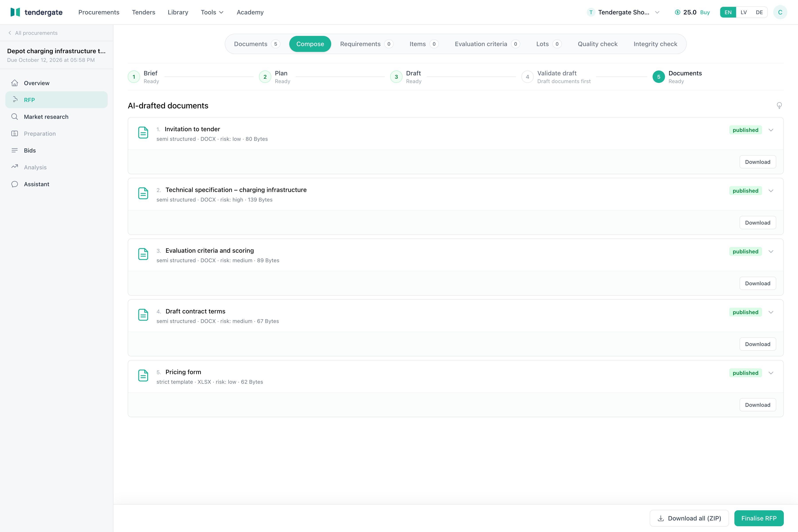The width and height of the screenshot is (798, 532).
Task: Expand the Evaluation criteria and scoring chevron
Action: coord(771,251)
